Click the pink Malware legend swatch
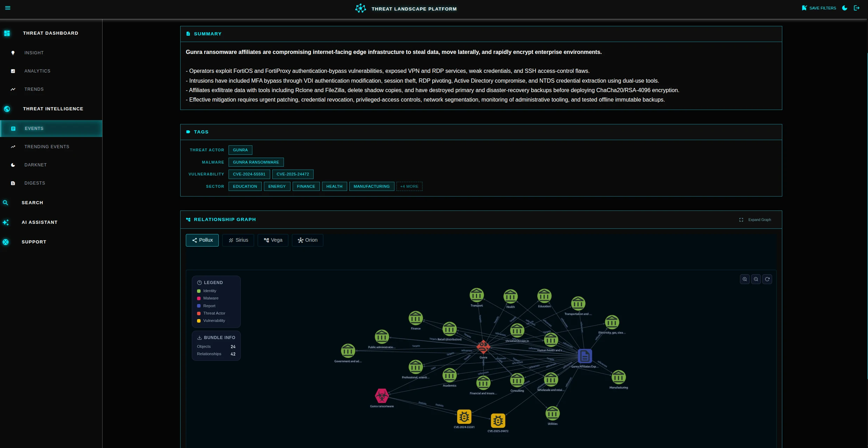 (199, 298)
